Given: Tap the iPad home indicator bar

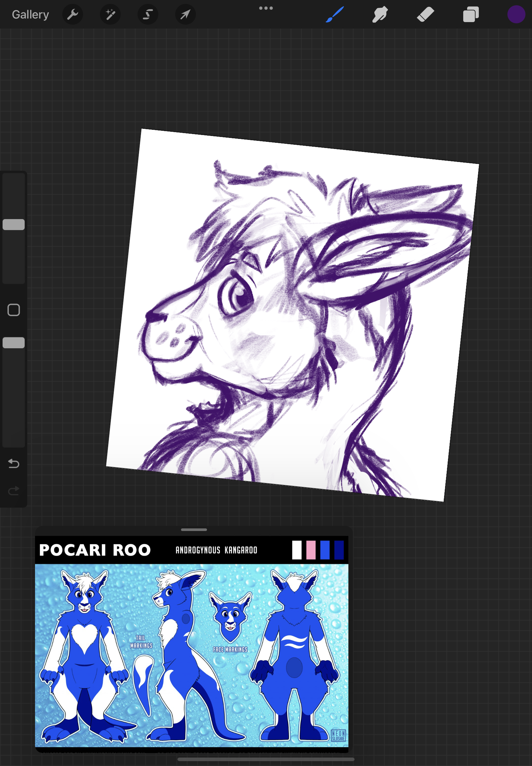Looking at the screenshot, I should (266, 759).
